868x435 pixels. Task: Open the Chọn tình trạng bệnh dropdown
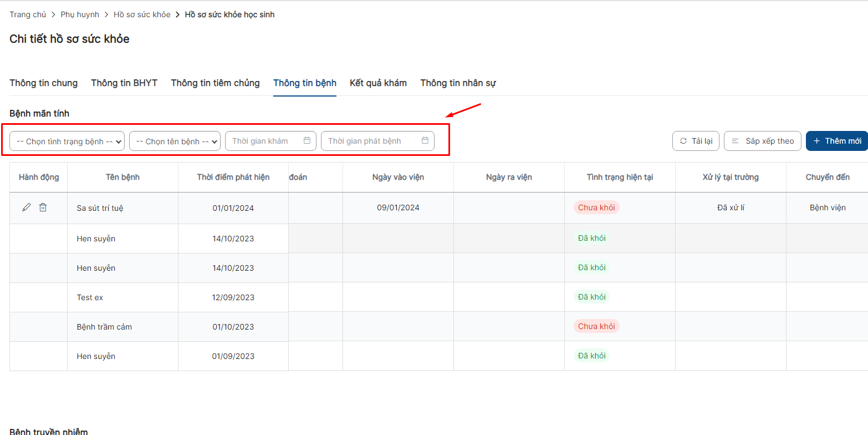(67, 141)
